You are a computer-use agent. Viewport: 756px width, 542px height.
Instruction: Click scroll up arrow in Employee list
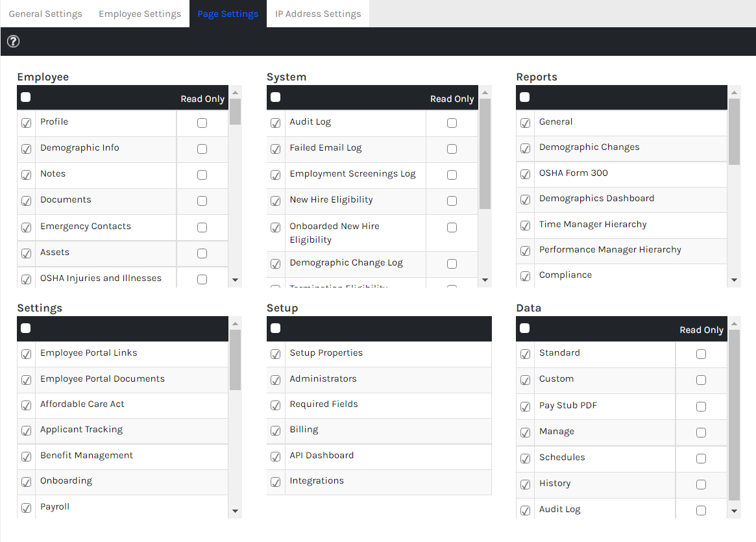pyautogui.click(x=236, y=92)
